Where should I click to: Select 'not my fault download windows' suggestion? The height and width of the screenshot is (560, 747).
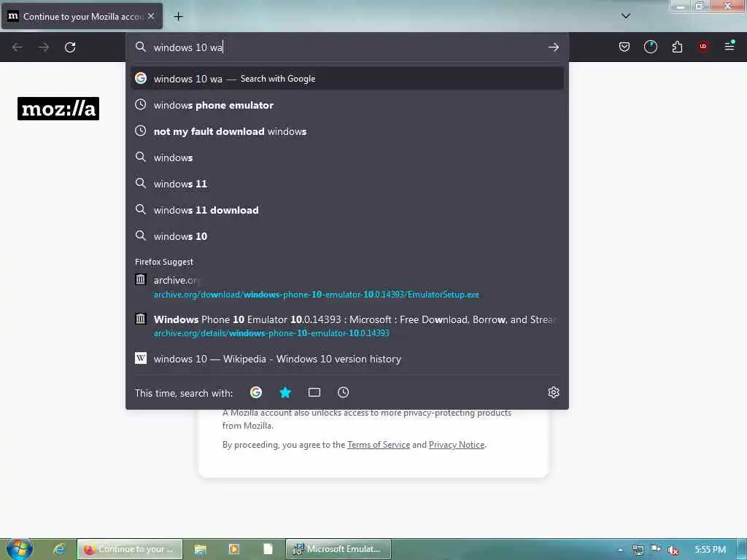347,131
